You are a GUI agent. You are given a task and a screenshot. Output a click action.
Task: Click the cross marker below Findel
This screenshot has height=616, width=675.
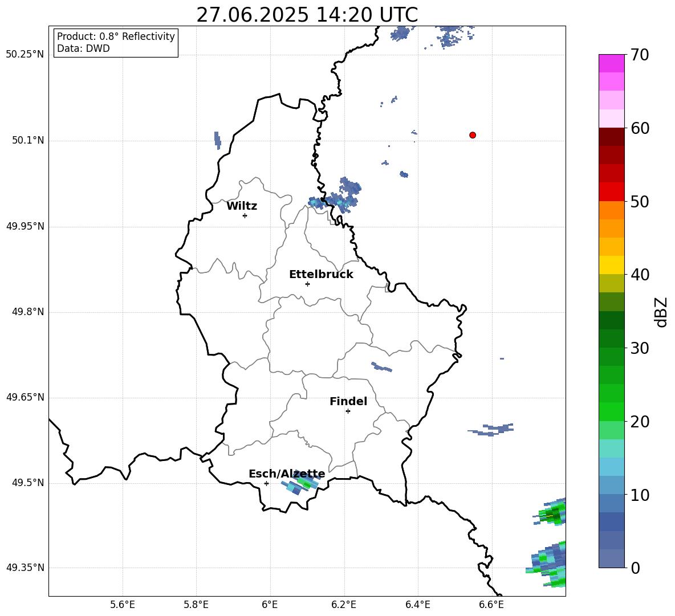tap(348, 411)
